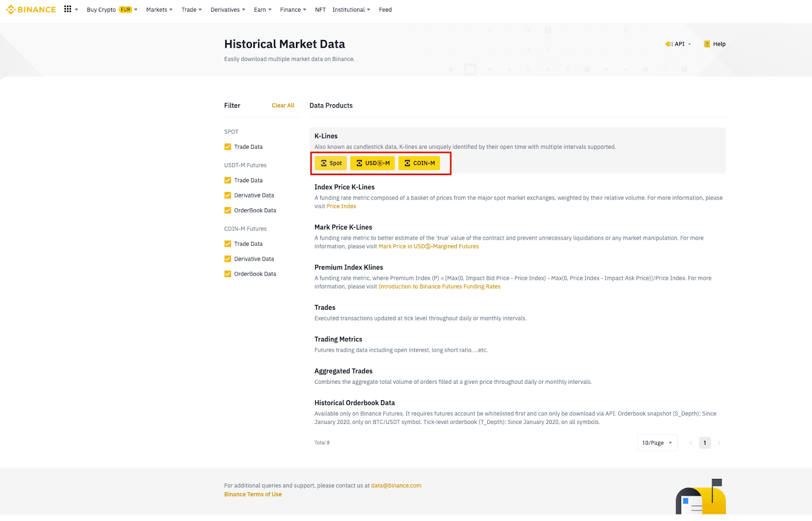Expand the Finance dropdown menu
The height and width of the screenshot is (521, 812).
293,10
